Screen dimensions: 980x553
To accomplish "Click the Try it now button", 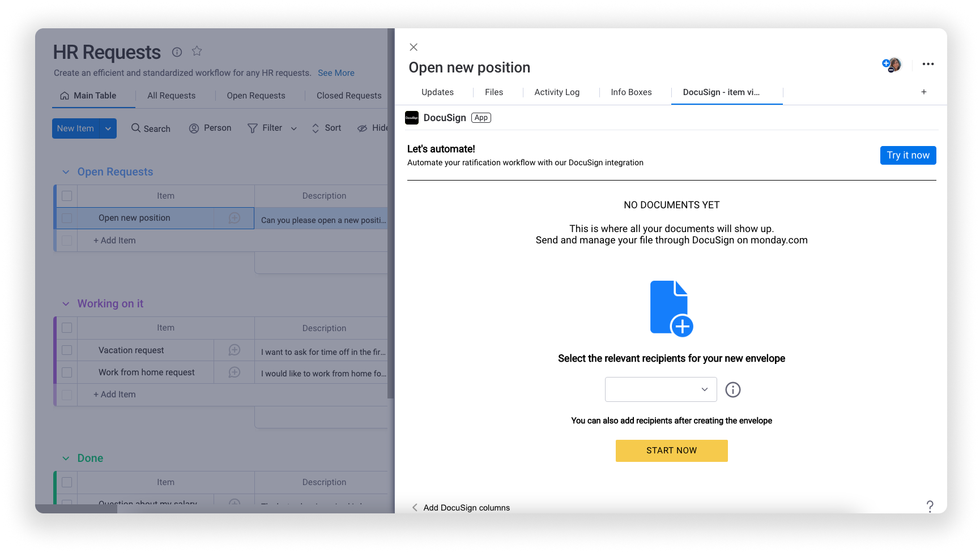I will (908, 155).
